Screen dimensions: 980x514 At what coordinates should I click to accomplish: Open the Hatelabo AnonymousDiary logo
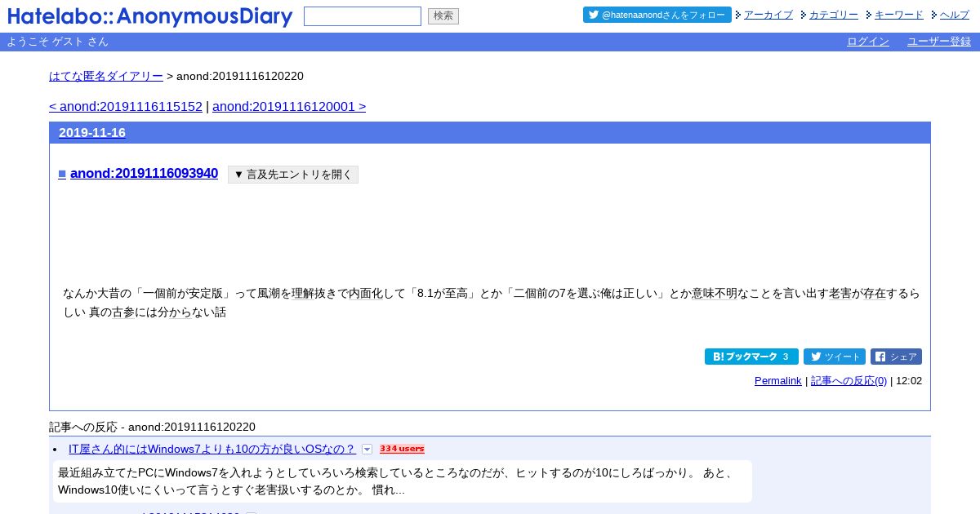point(149,16)
